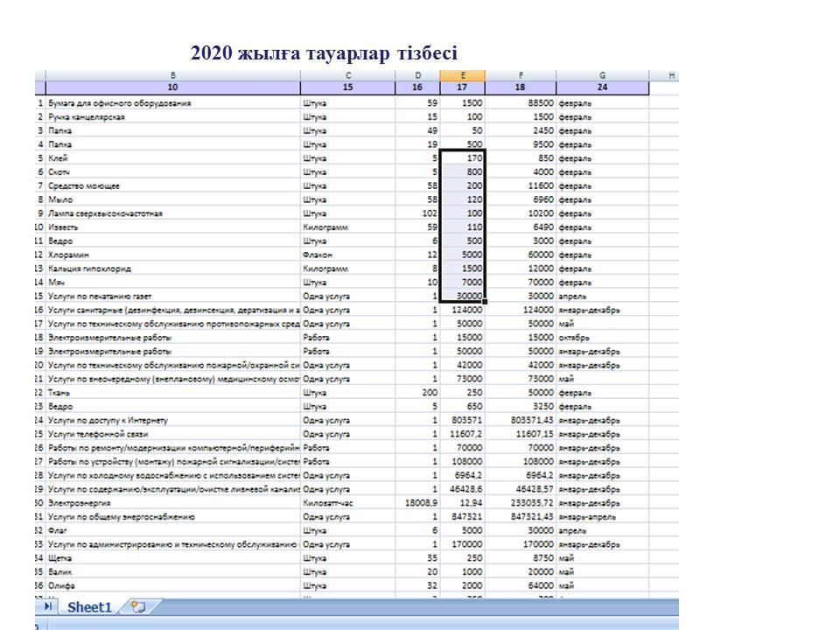840x630 pixels.
Task: Select the highlighted column E header
Action: coord(462,75)
